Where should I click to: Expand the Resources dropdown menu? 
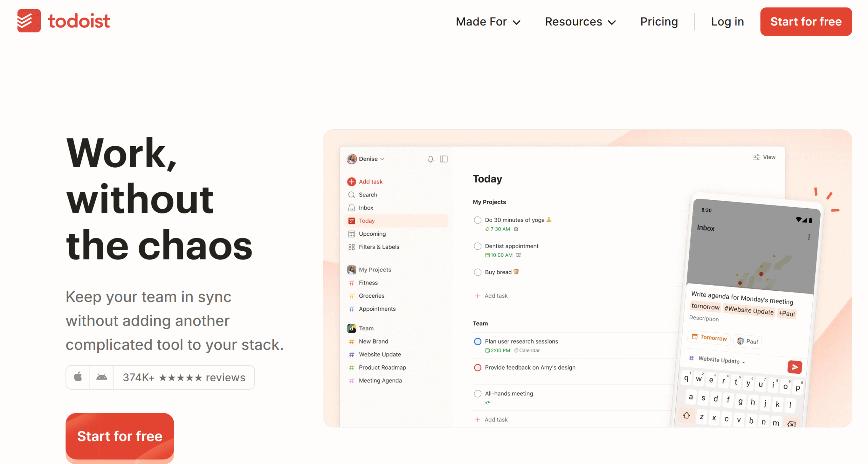pos(580,22)
